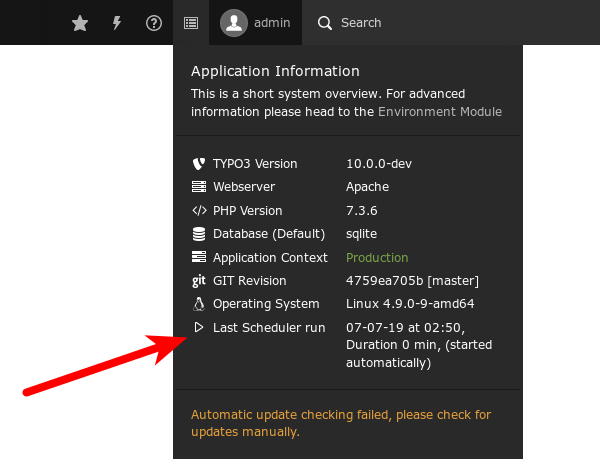Click the Production context value
Screen dimensions: 600x459
[x=377, y=258]
